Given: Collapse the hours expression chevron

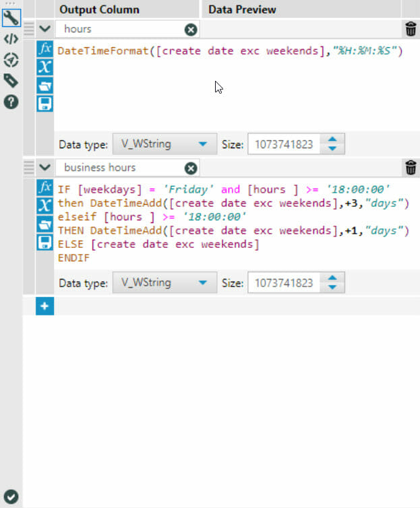Looking at the screenshot, I should coord(44,29).
